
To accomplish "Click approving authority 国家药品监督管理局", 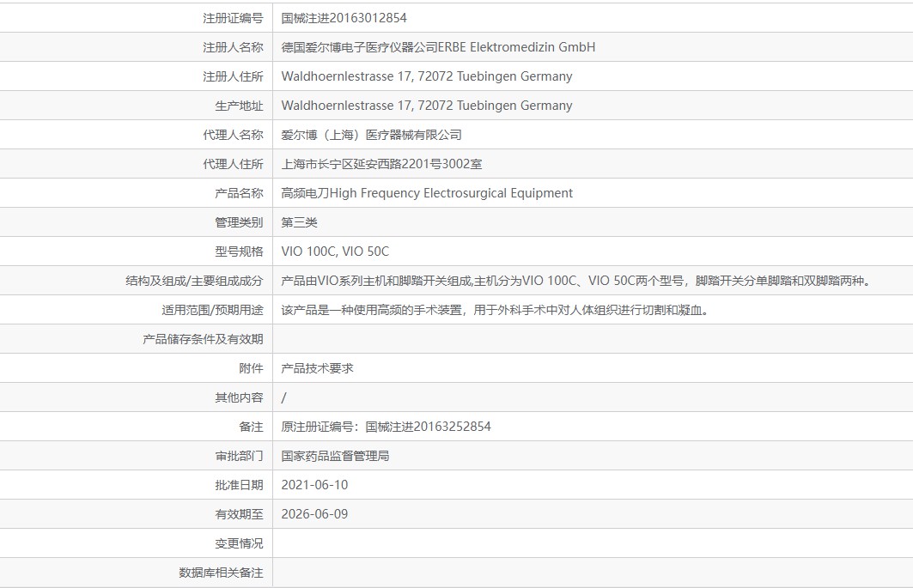I will tap(335, 456).
